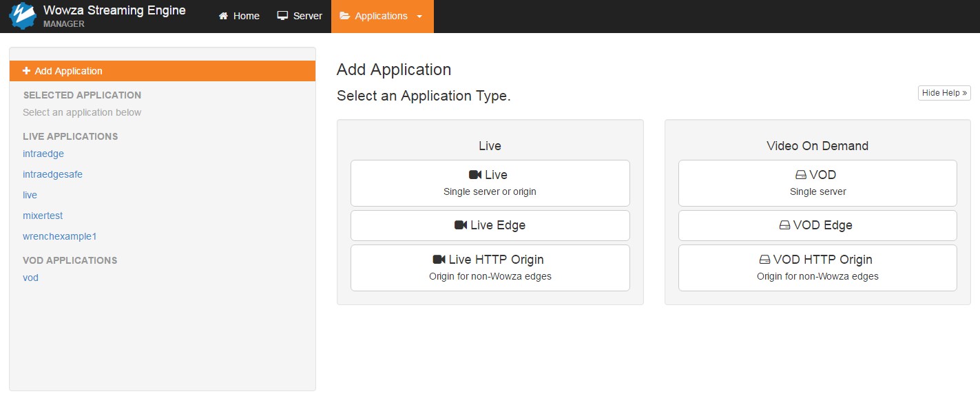Image resolution: width=980 pixels, height=396 pixels.
Task: Open the intraedge live application
Action: pyautogui.click(x=43, y=154)
